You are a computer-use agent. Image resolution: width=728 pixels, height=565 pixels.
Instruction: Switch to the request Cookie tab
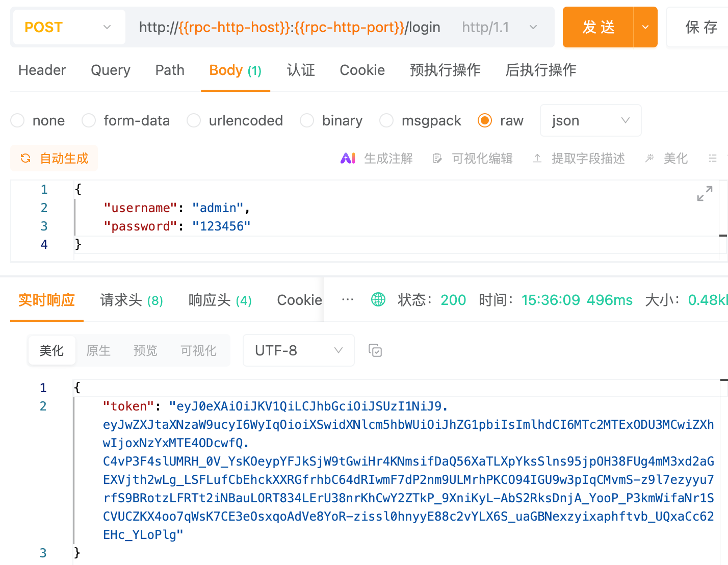coord(362,70)
